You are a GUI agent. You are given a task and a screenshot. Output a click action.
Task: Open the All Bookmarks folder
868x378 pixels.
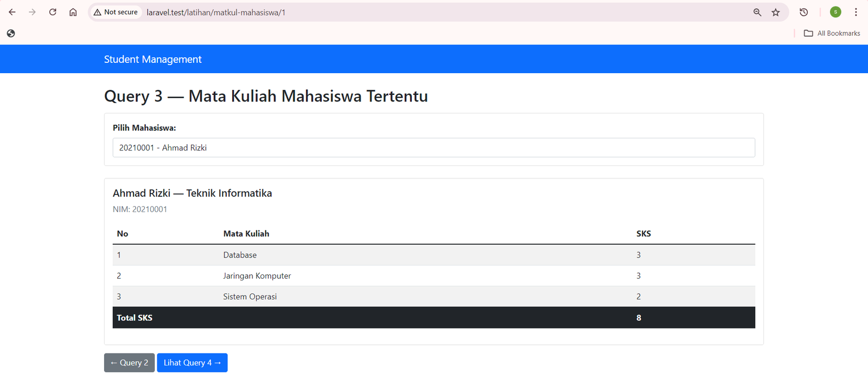tap(832, 33)
